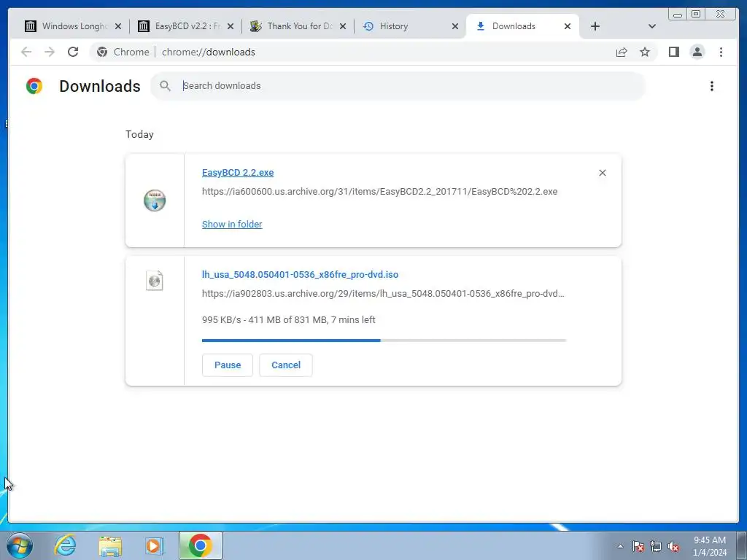Open a new tab with plus button
The image size is (747, 560).
595,26
